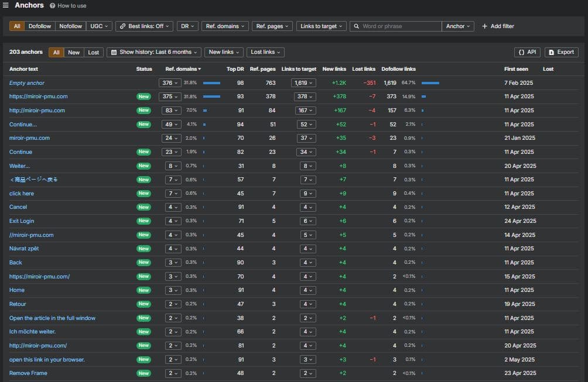
Task: Expand 49 ref. domains for Continue...
Action: point(172,125)
